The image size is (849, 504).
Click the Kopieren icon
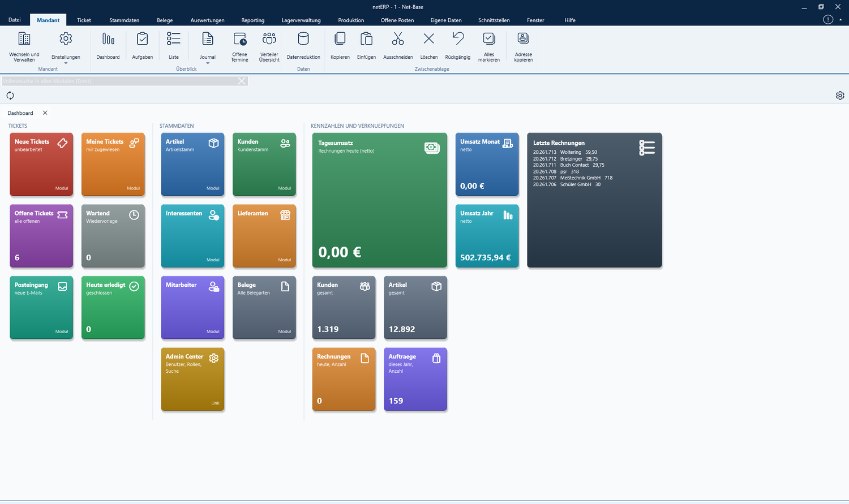[340, 39]
